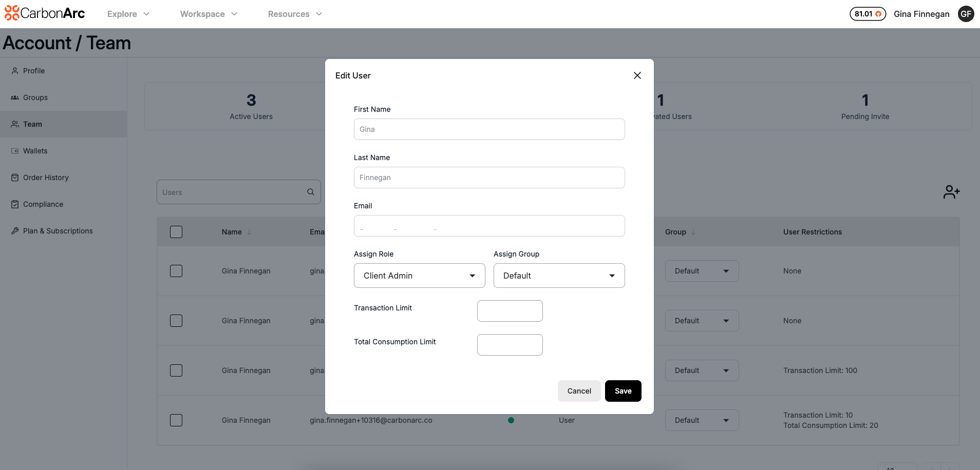Click the Transaction Limit input field
980x470 pixels.
(x=510, y=310)
